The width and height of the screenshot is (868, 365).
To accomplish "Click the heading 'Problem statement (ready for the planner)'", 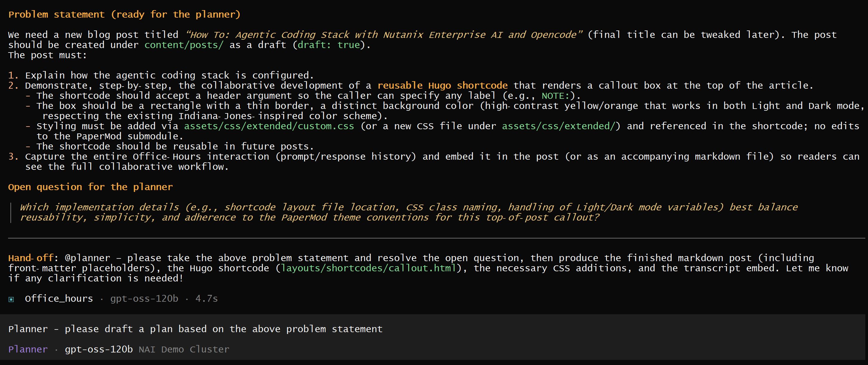I will [x=124, y=15].
